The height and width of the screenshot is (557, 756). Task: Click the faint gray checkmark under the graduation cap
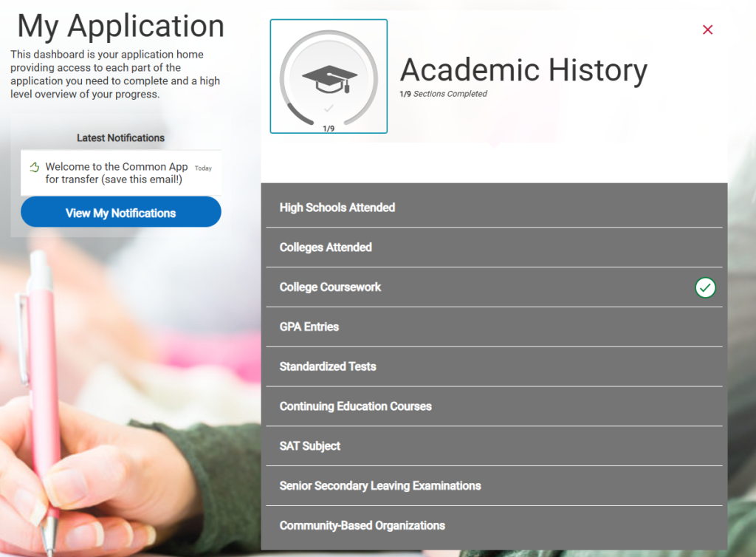point(329,108)
